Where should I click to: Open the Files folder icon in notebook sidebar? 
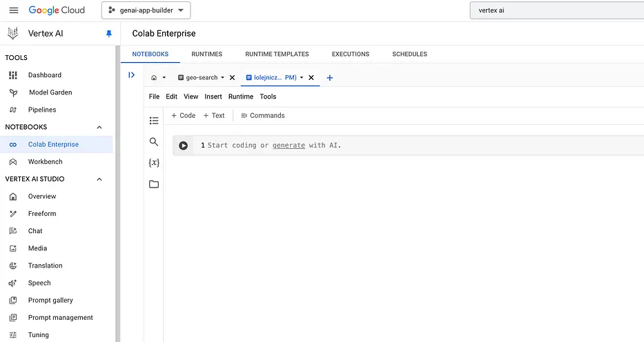point(153,184)
